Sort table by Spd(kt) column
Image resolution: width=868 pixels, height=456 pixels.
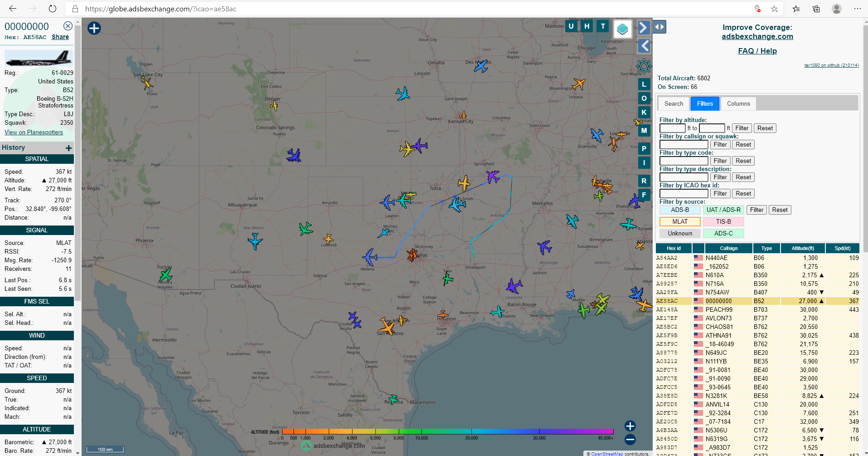click(x=843, y=248)
